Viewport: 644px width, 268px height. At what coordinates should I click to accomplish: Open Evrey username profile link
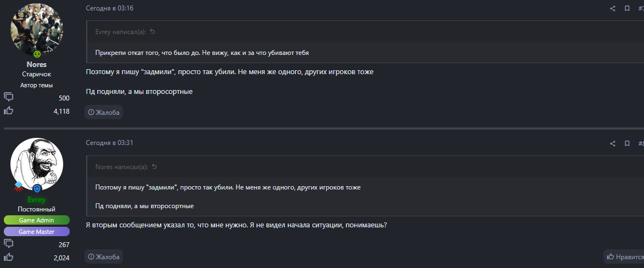[x=37, y=199]
